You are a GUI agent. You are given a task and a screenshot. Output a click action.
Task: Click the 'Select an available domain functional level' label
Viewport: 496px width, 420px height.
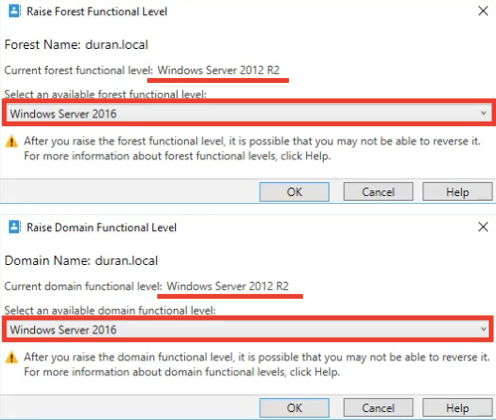tap(110, 310)
